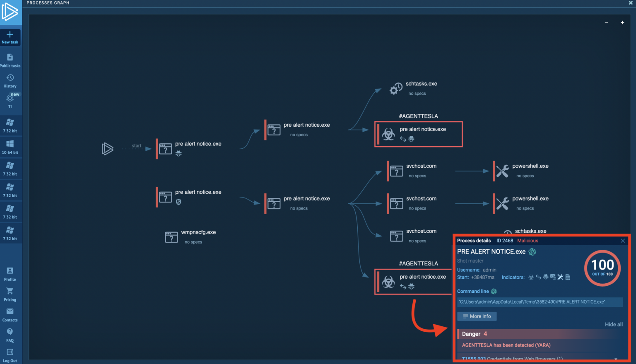The width and height of the screenshot is (636, 364).
Task: Click the Hide all link
Action: click(x=614, y=325)
